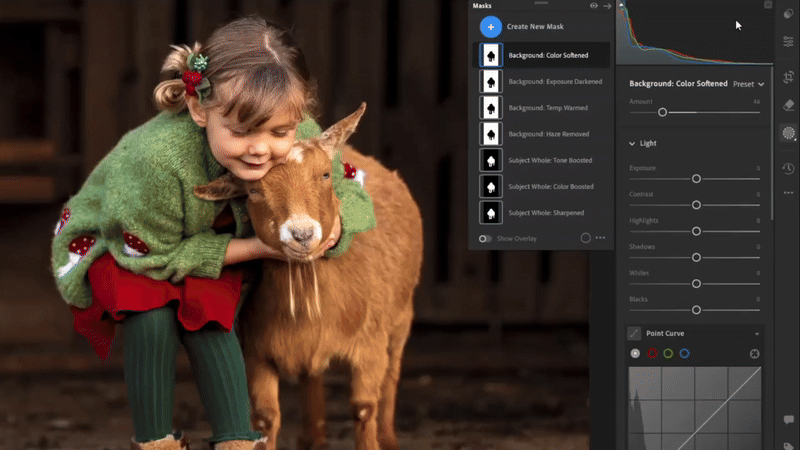The width and height of the screenshot is (800, 450).
Task: Collapse the Light section
Action: [x=632, y=144]
